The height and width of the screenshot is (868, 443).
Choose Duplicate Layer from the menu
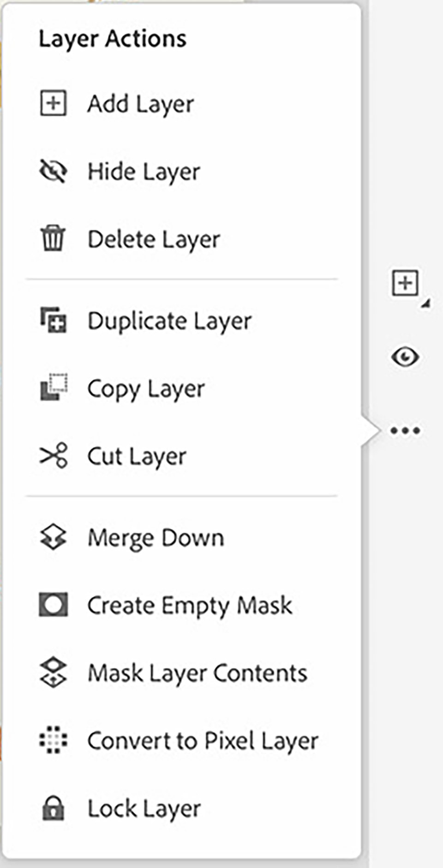click(169, 320)
